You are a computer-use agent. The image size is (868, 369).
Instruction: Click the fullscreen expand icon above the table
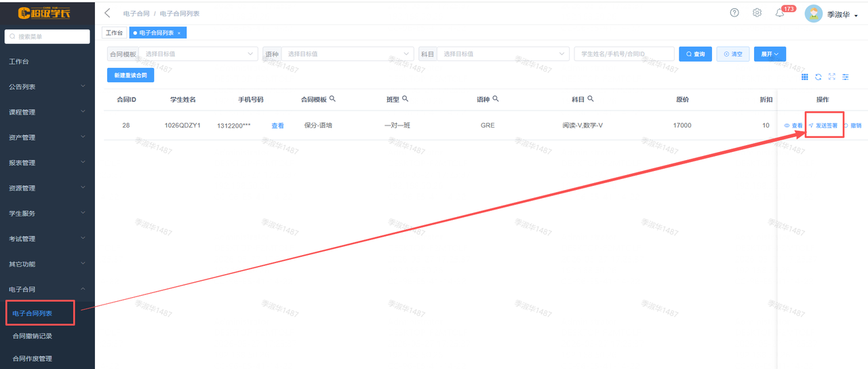[x=832, y=77]
